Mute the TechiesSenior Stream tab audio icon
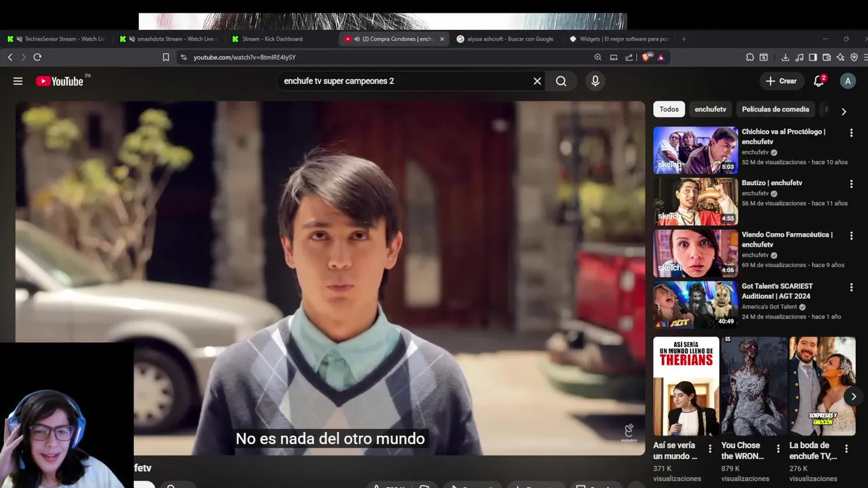Image resolution: width=868 pixels, height=488 pixels. 19,39
